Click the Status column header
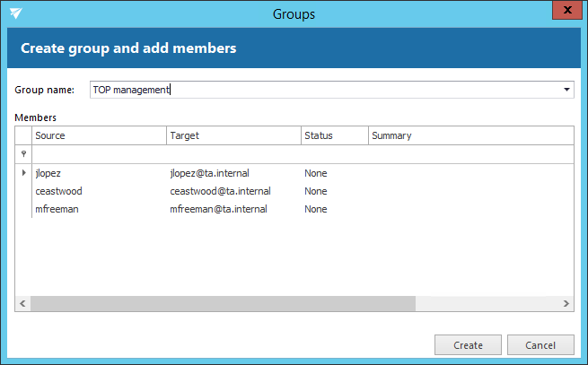Viewport: 588px width, 365px height. (x=334, y=135)
